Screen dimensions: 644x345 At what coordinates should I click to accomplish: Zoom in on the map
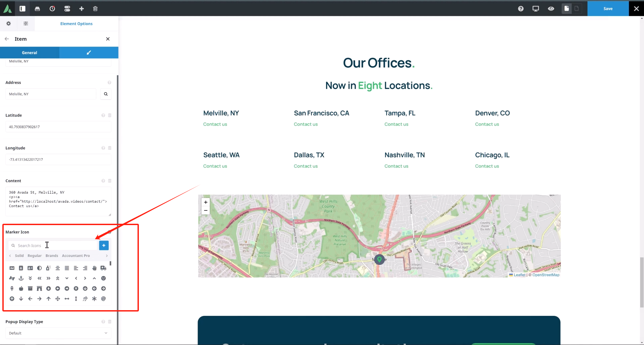tap(206, 202)
